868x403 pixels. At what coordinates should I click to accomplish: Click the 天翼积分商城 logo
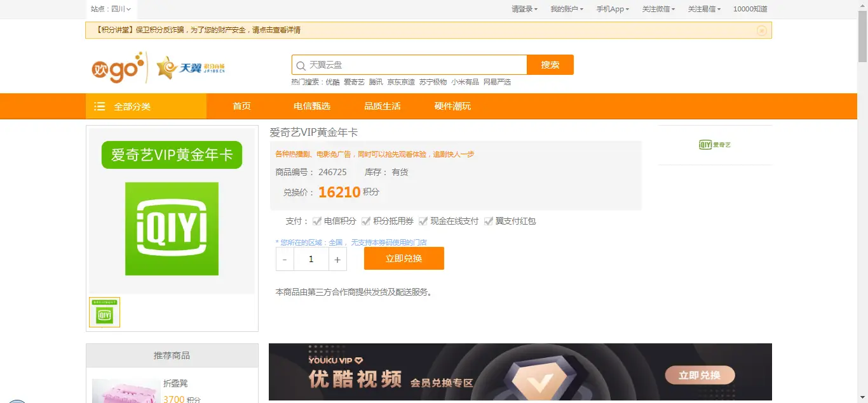[x=191, y=68]
